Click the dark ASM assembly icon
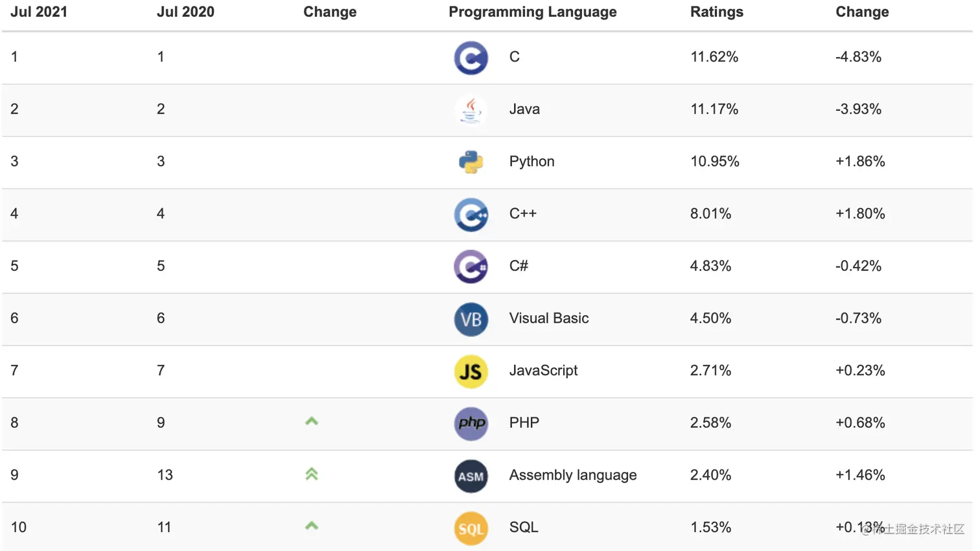 471,476
